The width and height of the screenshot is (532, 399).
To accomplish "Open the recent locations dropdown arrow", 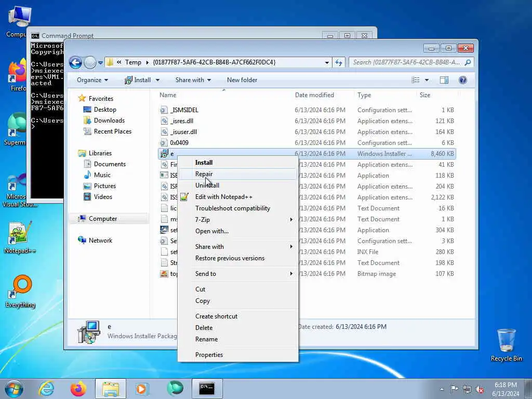I will [x=100, y=63].
